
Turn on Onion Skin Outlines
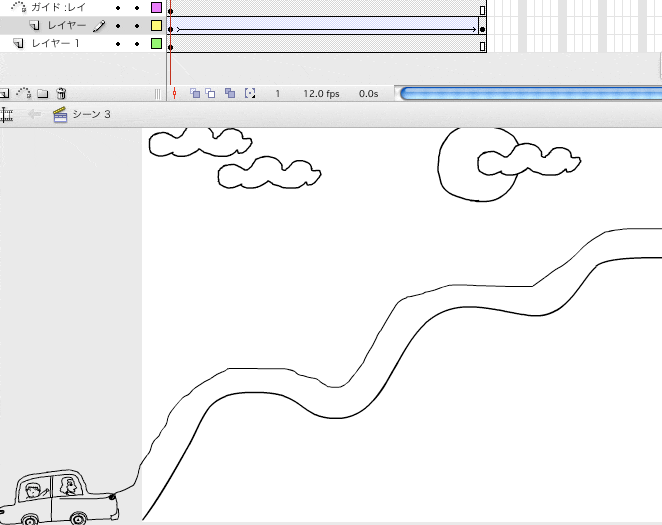coord(210,93)
